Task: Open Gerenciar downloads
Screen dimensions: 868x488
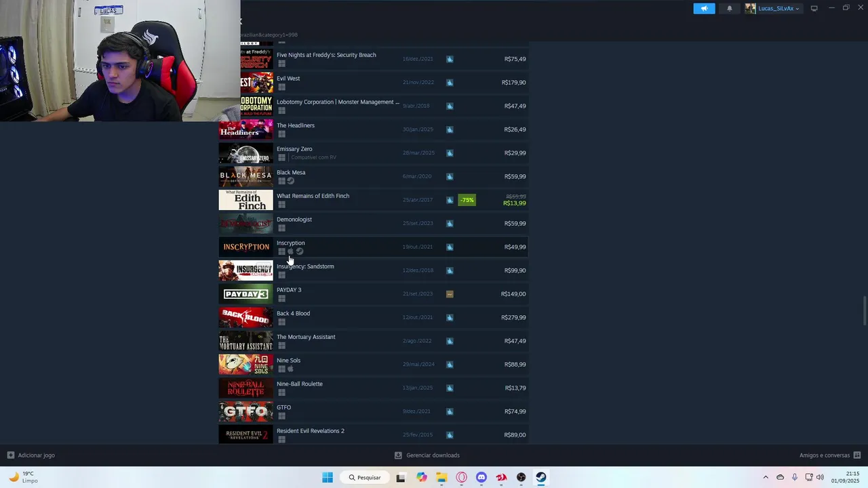Action: 427,455
